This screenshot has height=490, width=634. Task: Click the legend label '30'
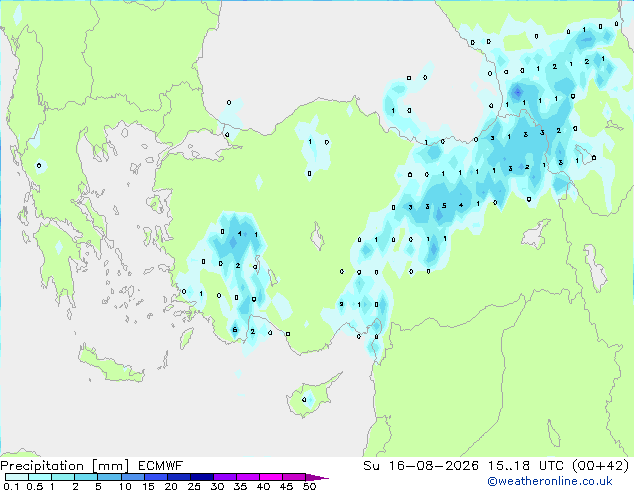[217, 486]
